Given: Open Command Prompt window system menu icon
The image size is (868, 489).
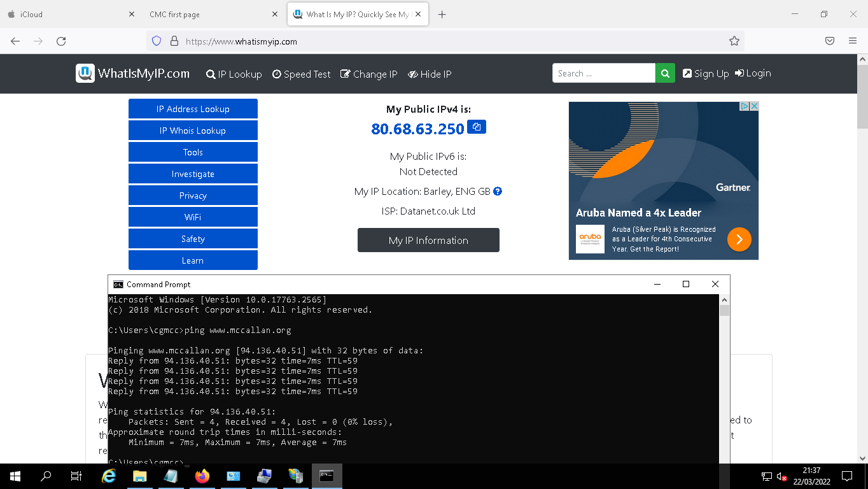Looking at the screenshot, I should tap(118, 284).
